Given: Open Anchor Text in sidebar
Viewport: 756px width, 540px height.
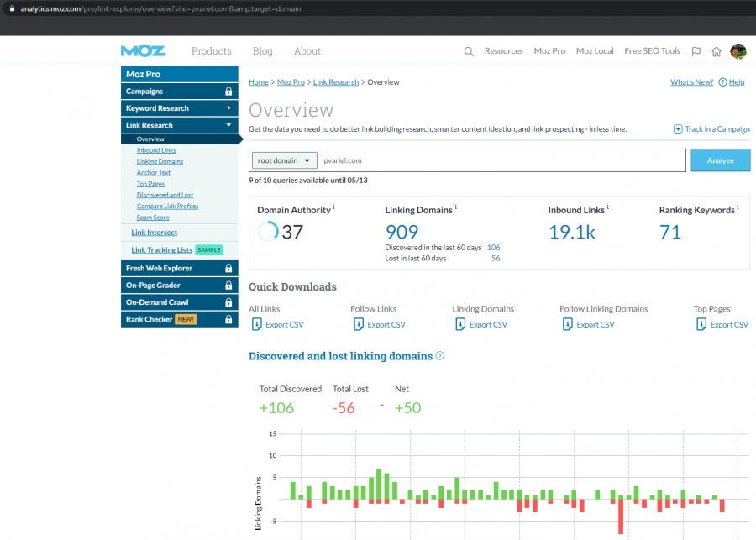Looking at the screenshot, I should tap(154, 173).
